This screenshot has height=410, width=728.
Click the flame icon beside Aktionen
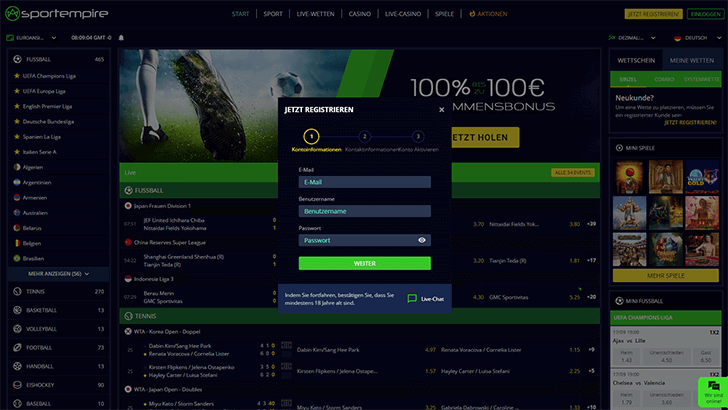(472, 14)
